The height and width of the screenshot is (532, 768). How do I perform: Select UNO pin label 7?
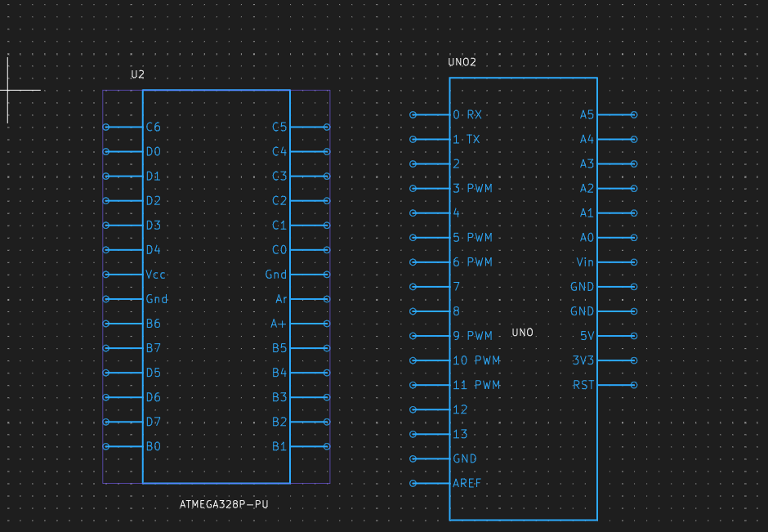[457, 287]
